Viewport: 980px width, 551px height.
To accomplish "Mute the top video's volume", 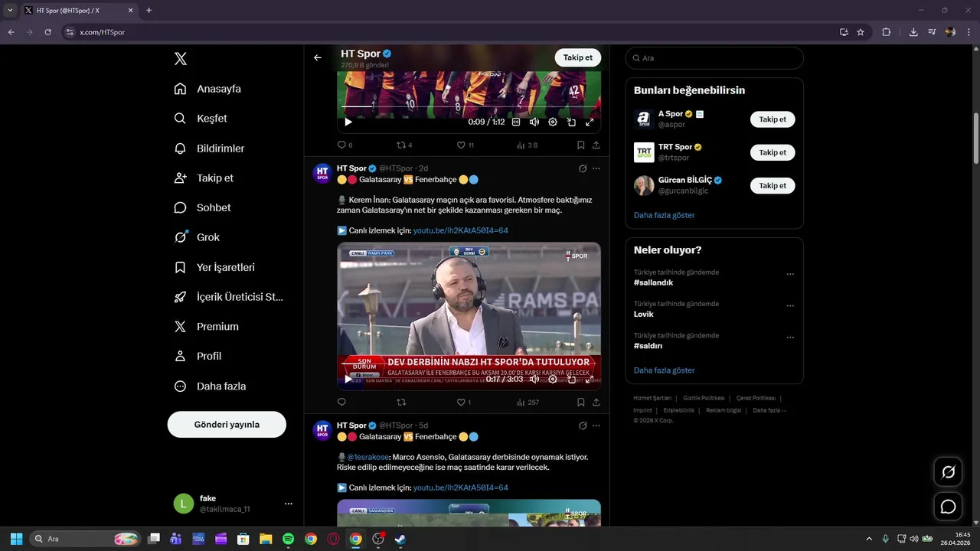I will (x=534, y=122).
